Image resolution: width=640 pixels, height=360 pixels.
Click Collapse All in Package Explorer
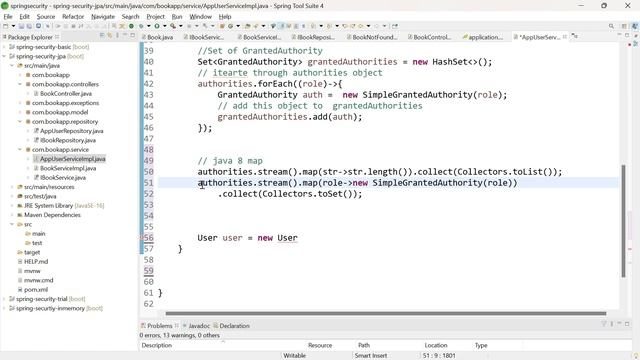(102, 36)
